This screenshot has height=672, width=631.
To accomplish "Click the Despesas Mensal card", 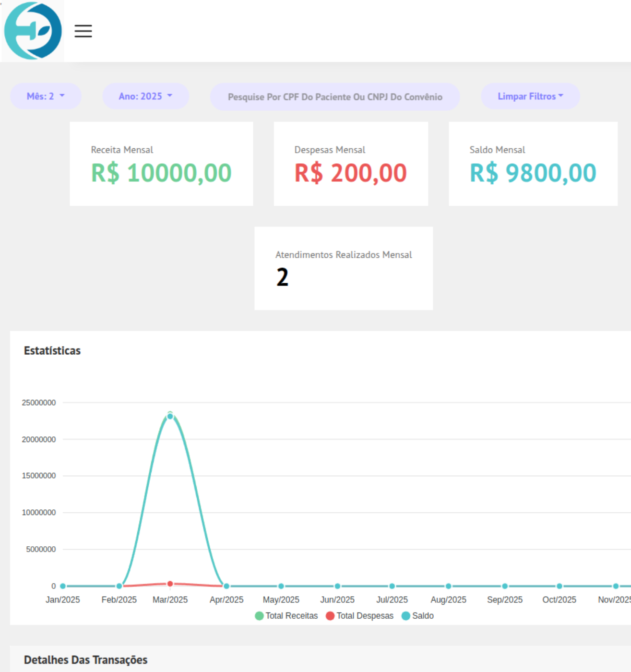I will tap(351, 164).
